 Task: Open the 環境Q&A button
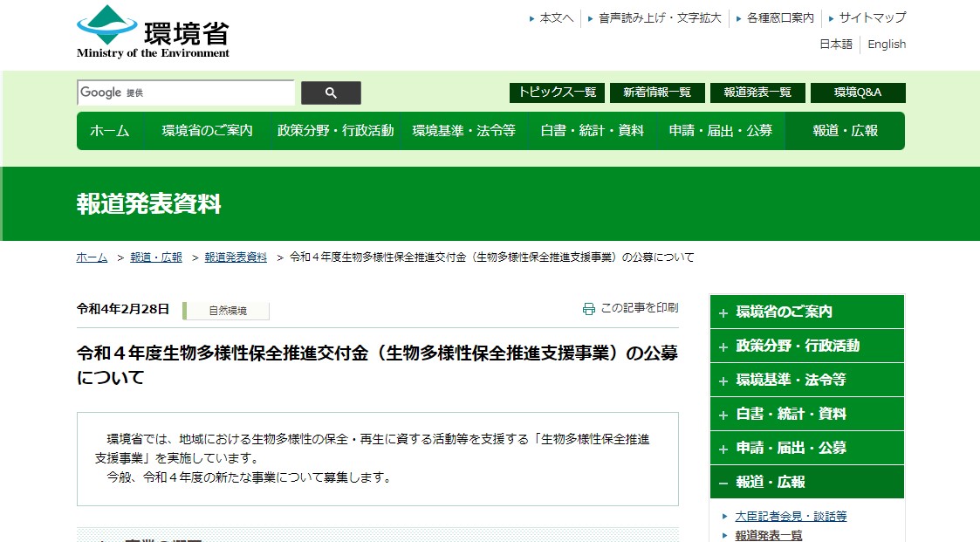coord(857,93)
